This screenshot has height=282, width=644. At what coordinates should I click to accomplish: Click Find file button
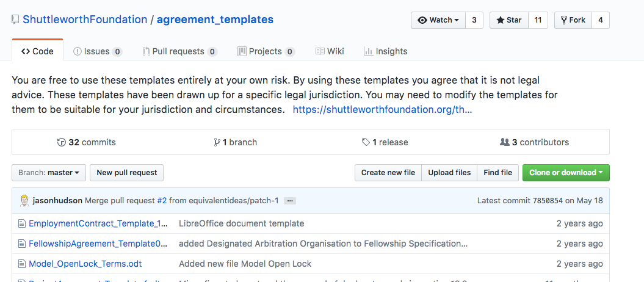point(497,173)
